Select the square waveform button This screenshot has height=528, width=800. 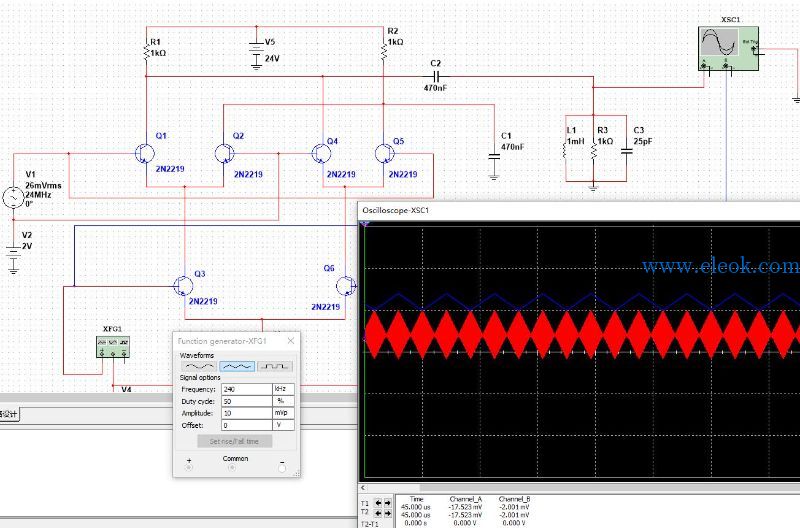(275, 366)
